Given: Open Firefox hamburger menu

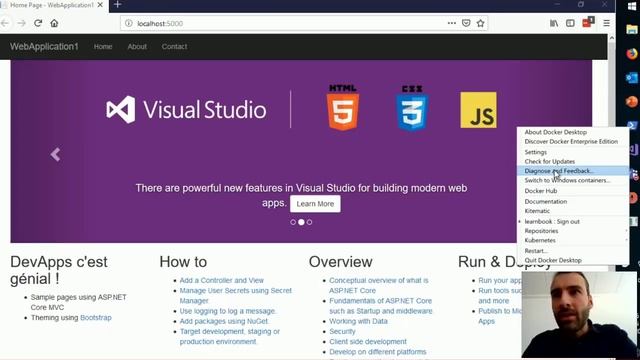Looking at the screenshot, I should coord(607,23).
